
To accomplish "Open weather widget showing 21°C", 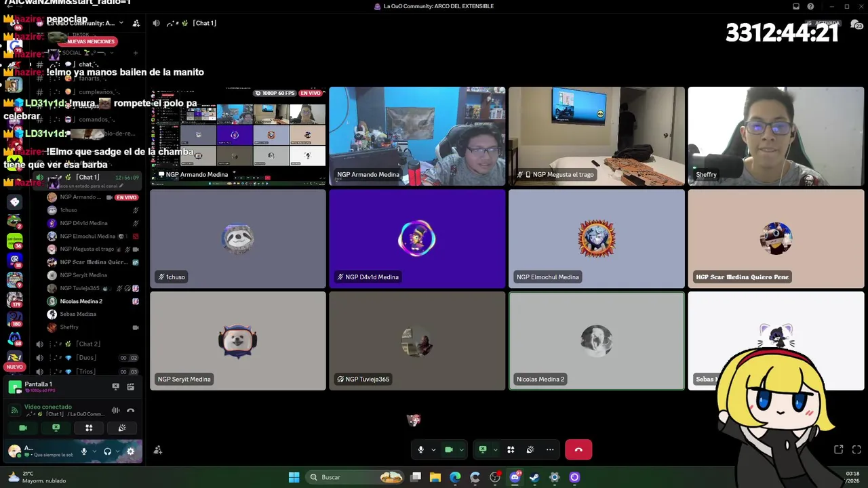I will click(x=37, y=477).
